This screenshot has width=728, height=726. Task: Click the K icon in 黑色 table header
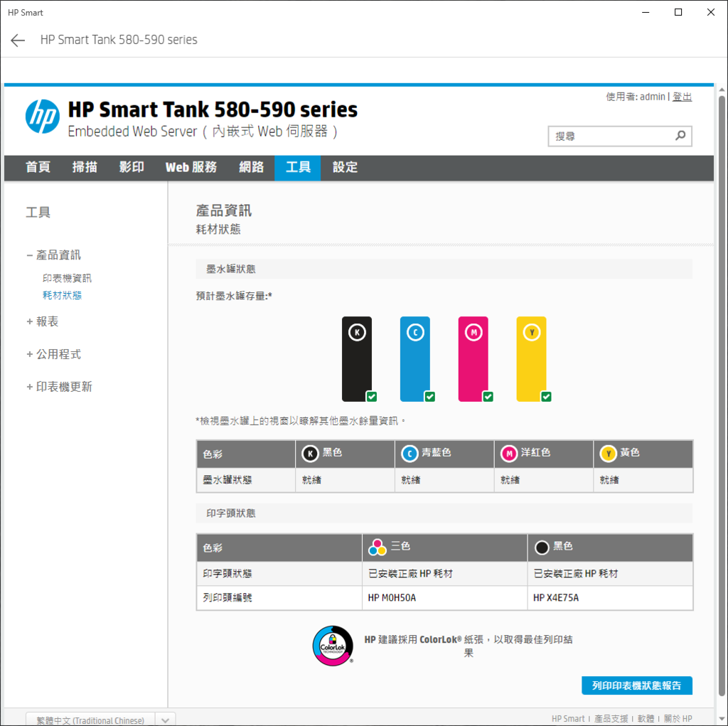[x=310, y=454]
